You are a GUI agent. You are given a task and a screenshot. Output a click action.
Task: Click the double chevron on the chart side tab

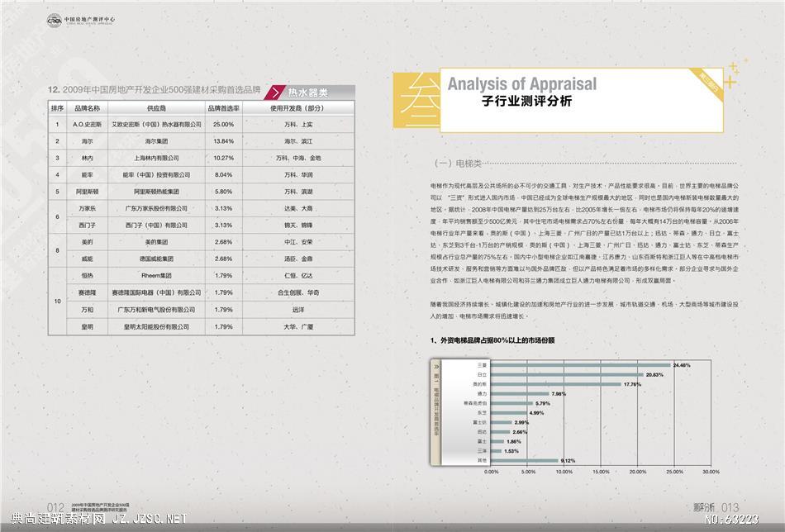pyautogui.click(x=435, y=365)
